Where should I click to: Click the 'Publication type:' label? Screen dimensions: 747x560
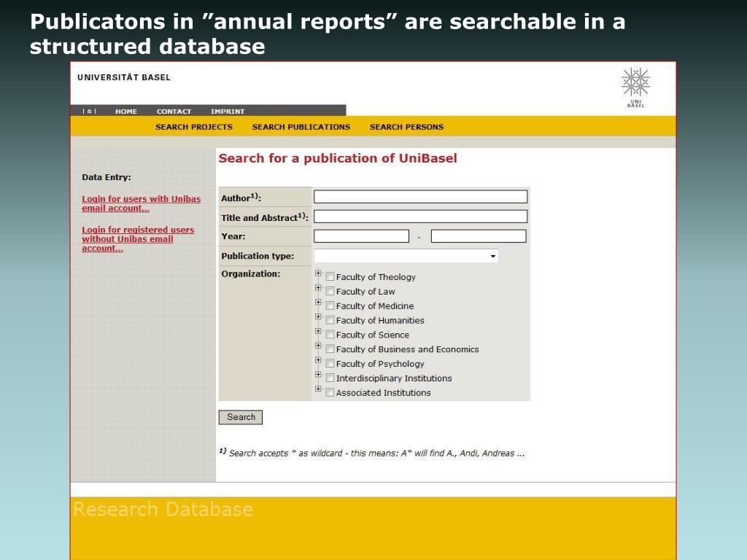coord(258,256)
